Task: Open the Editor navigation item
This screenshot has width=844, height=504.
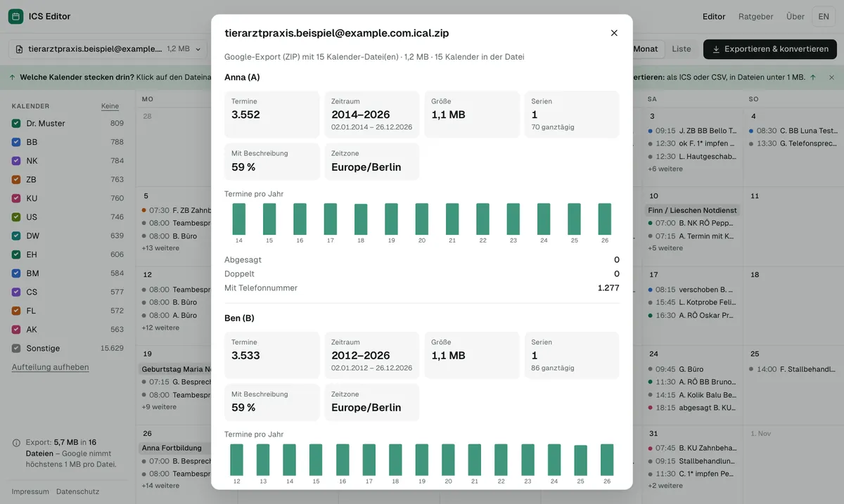Action: [714, 16]
